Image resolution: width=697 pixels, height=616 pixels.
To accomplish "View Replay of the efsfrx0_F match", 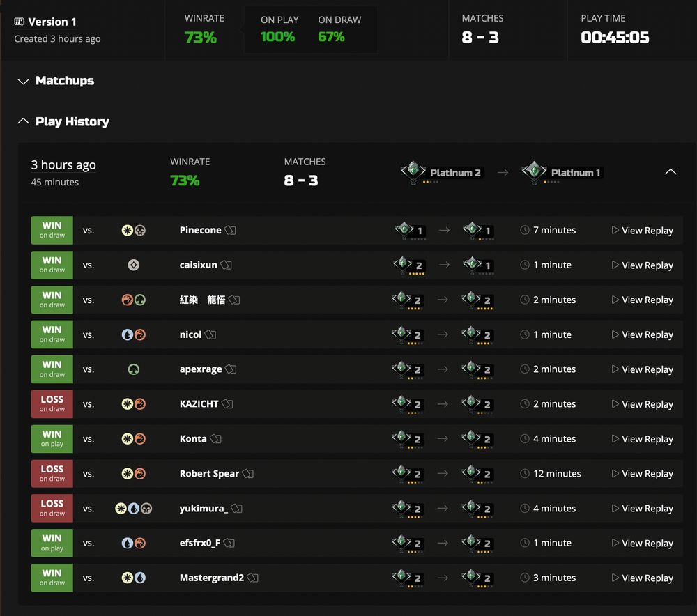I will (x=643, y=543).
